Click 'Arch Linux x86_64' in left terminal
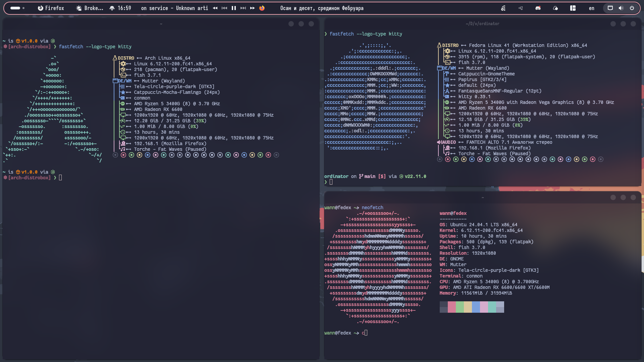The width and height of the screenshot is (644, 362). tap(167, 58)
